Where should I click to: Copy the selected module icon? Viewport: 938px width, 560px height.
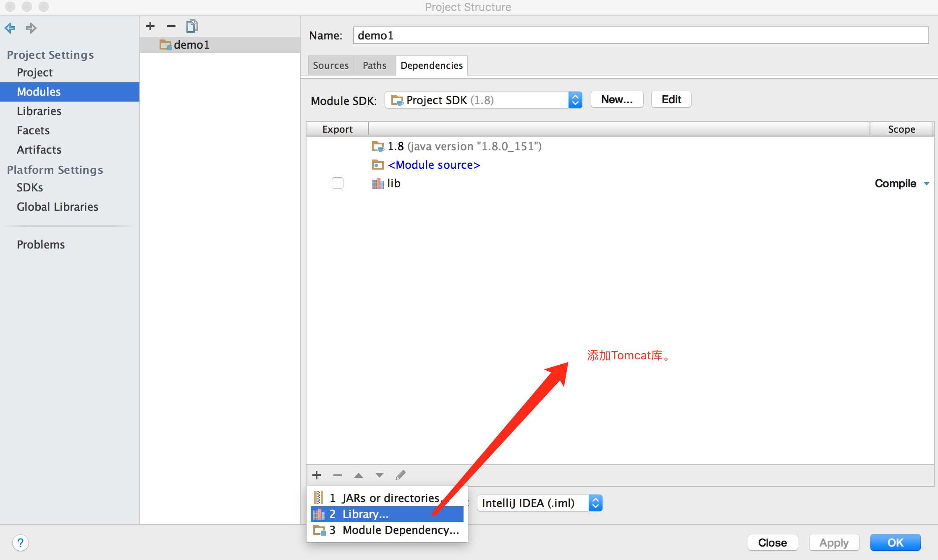tap(192, 26)
